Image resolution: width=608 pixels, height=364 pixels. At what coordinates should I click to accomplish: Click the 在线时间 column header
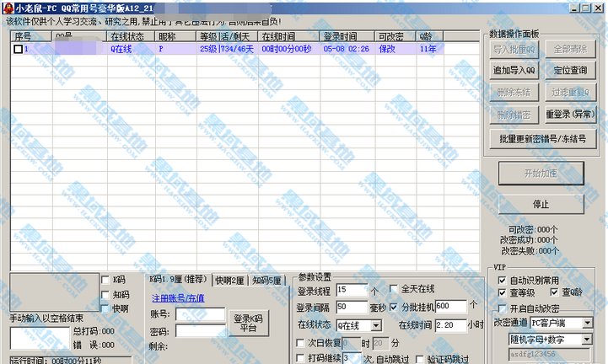[289, 36]
